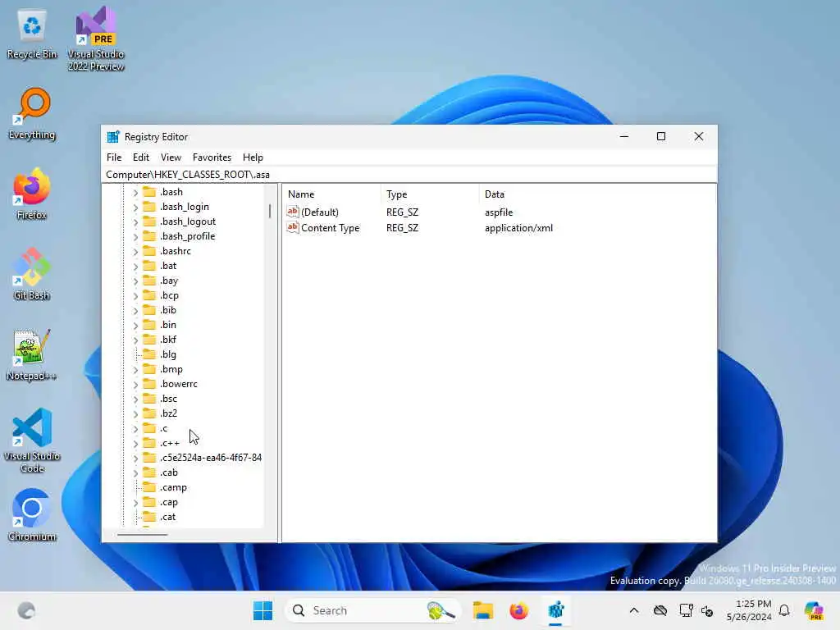Open the notifications bell icon

pos(784,610)
